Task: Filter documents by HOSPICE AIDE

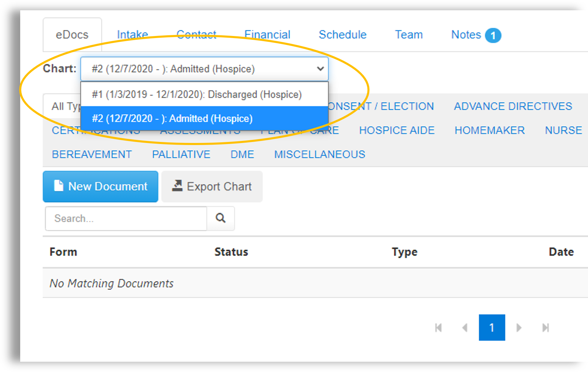Action: 397,130
